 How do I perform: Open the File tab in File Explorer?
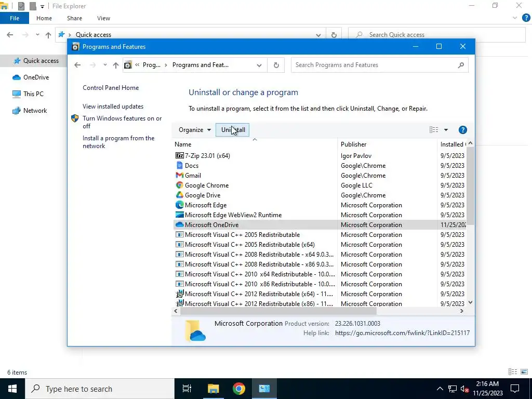15,18
